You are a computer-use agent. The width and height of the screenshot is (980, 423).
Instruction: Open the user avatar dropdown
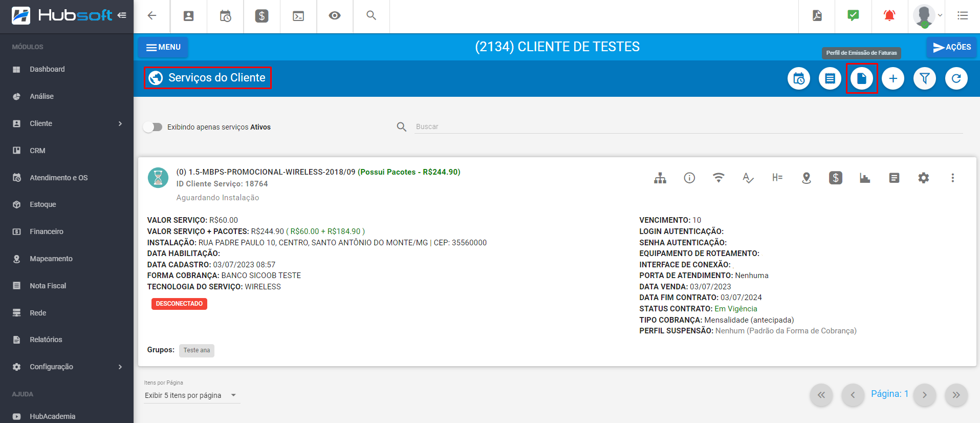click(x=928, y=16)
